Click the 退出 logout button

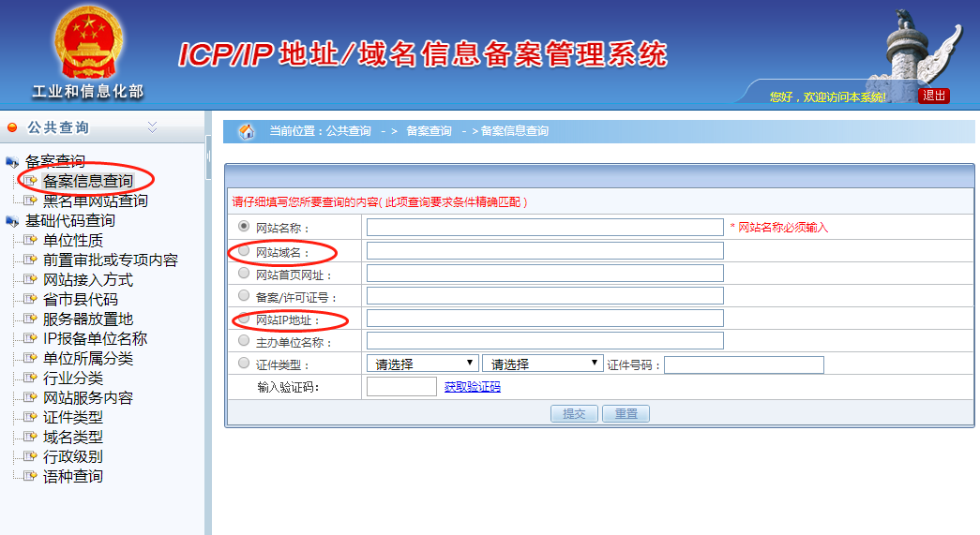(934, 96)
